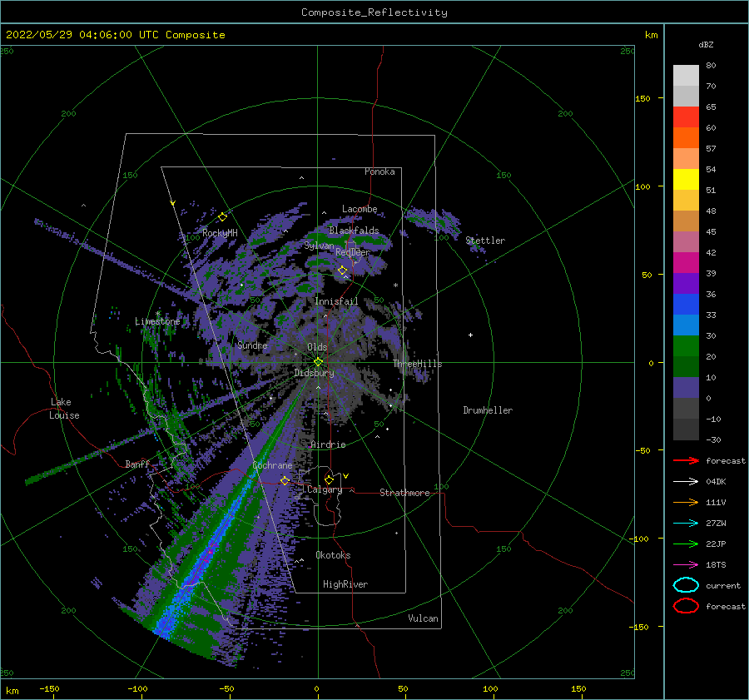This screenshot has width=749, height=700.
Task: Click the Sundre label
Action: pyautogui.click(x=252, y=345)
